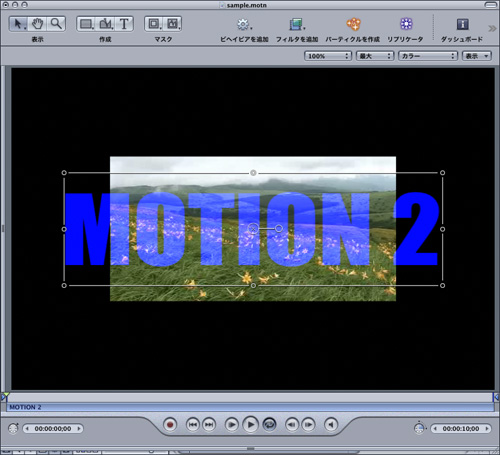The image size is (500, 455).
Task: Click the sample.motn window title
Action: (x=246, y=5)
